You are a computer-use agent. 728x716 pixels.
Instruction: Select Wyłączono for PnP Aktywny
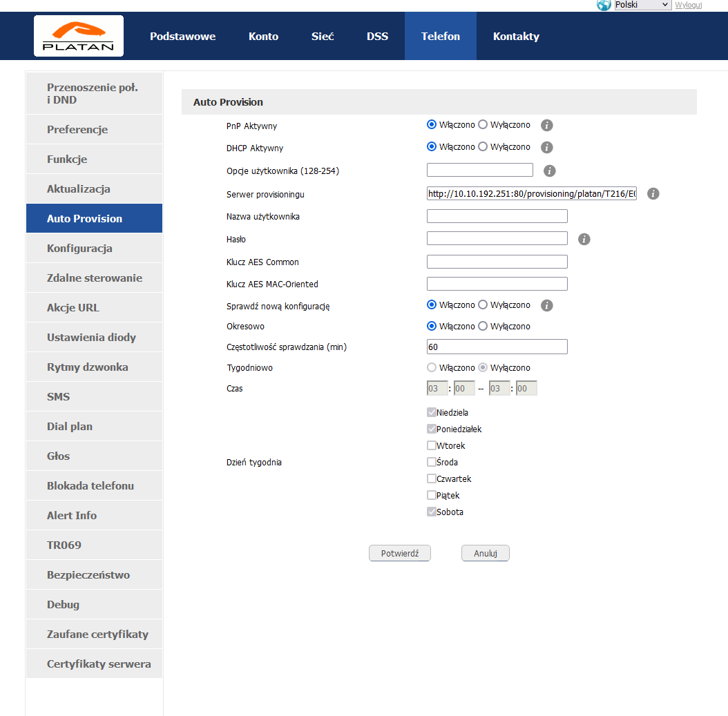[x=482, y=124]
